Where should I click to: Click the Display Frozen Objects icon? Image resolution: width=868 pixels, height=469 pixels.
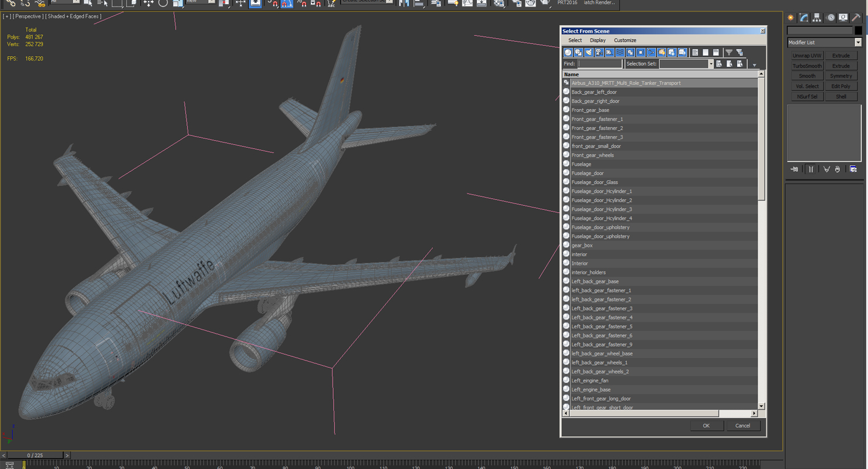672,52
